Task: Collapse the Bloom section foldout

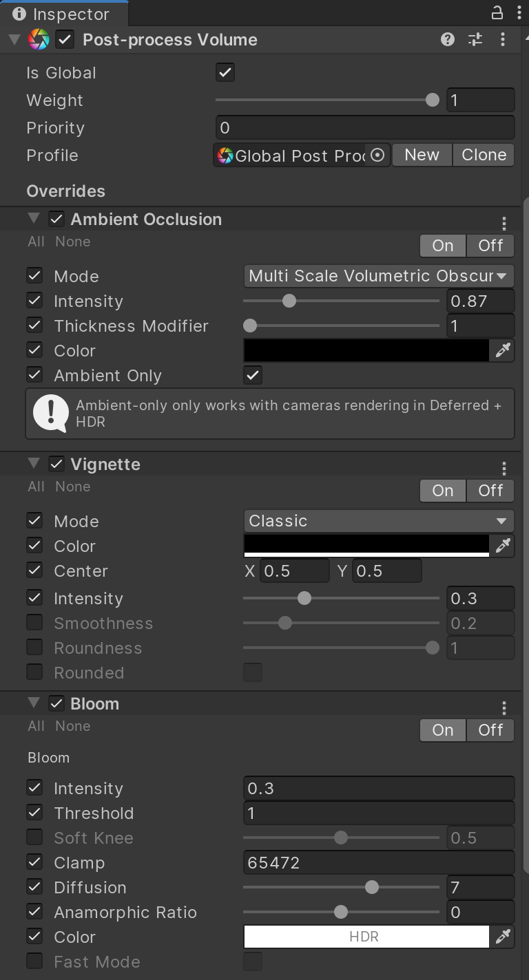Action: [x=33, y=703]
